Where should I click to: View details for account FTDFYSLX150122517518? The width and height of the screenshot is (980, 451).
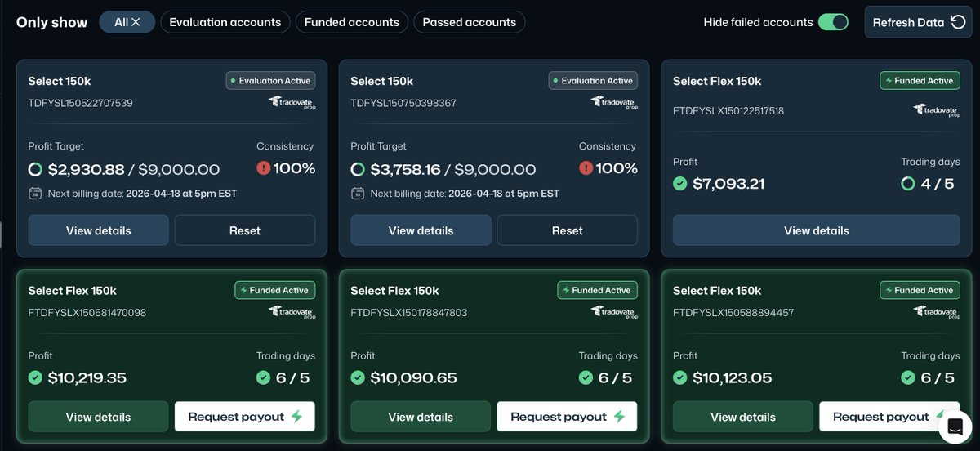point(817,230)
